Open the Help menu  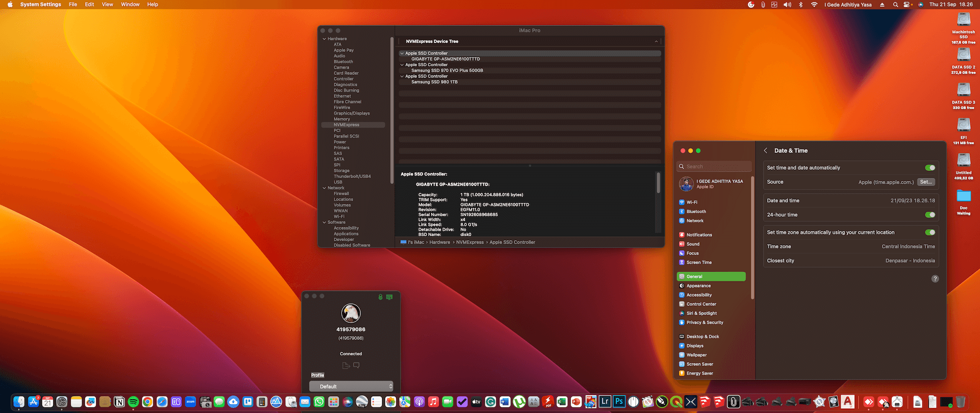tap(153, 5)
